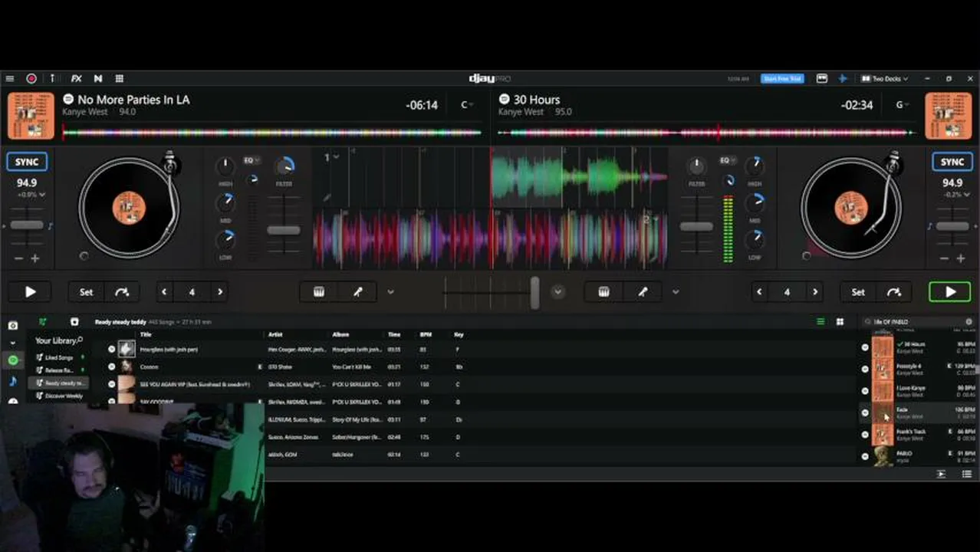Click Start Free Trial button

point(781,78)
